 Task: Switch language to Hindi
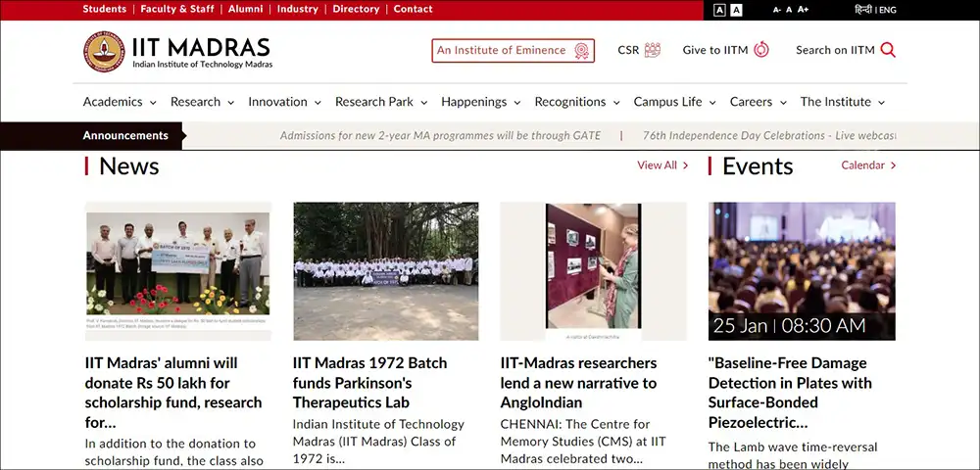(x=863, y=10)
